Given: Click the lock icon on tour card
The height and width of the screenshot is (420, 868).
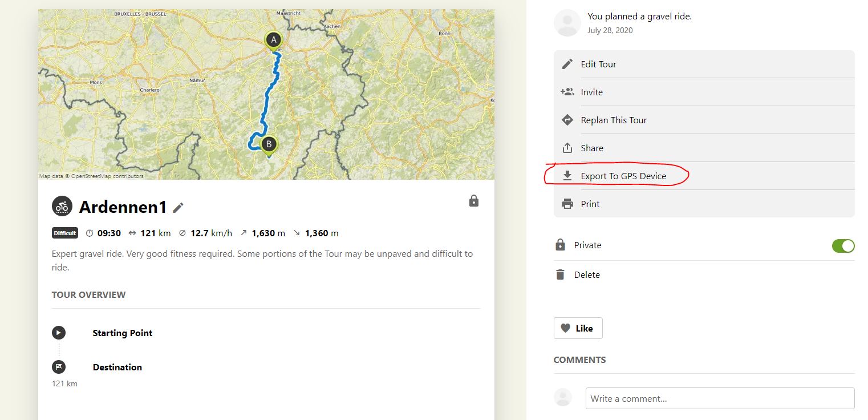Looking at the screenshot, I should [x=473, y=201].
